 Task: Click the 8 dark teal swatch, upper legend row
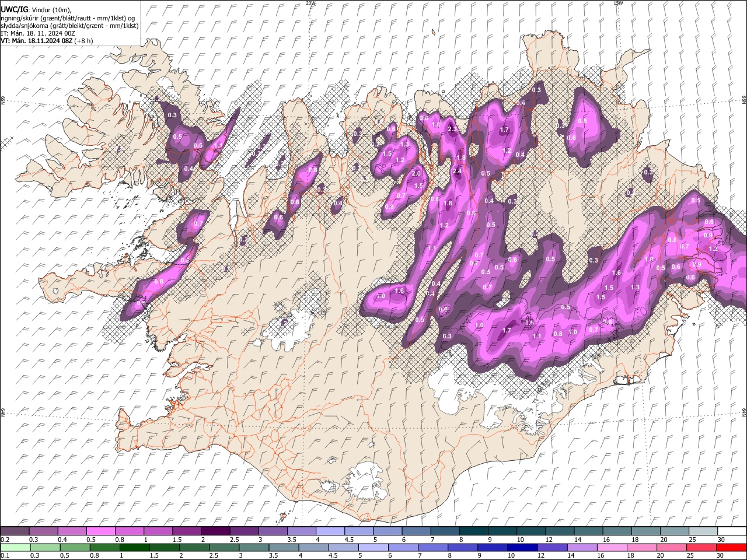pyautogui.click(x=473, y=531)
